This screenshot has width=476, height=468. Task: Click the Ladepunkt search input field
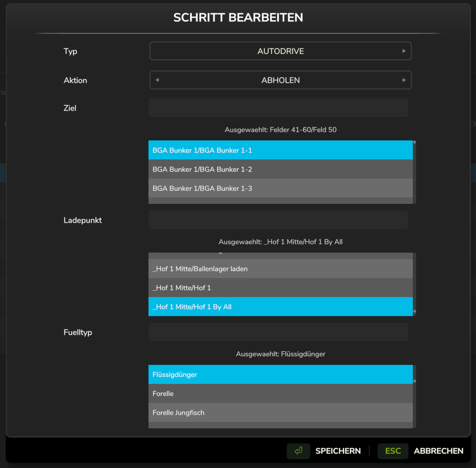click(x=278, y=220)
